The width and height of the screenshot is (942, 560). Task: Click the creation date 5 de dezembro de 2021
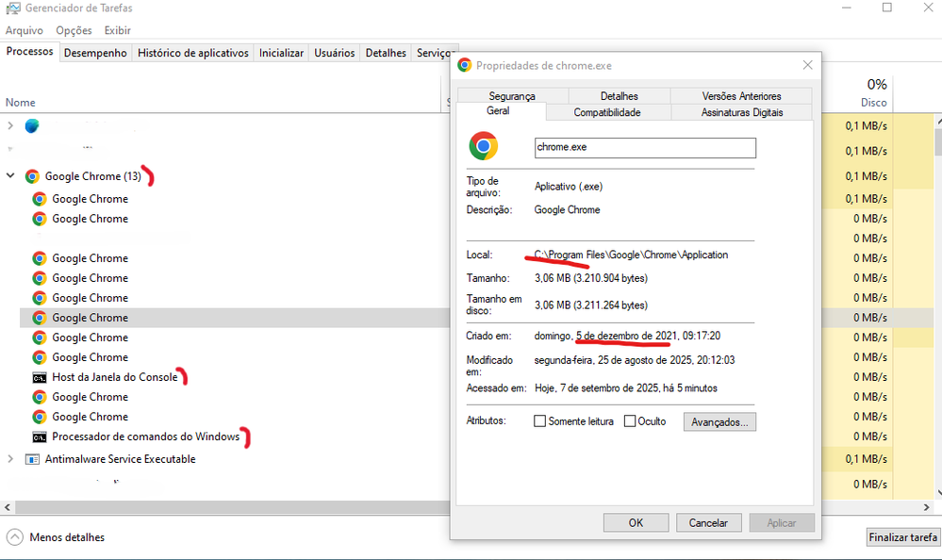pyautogui.click(x=627, y=336)
